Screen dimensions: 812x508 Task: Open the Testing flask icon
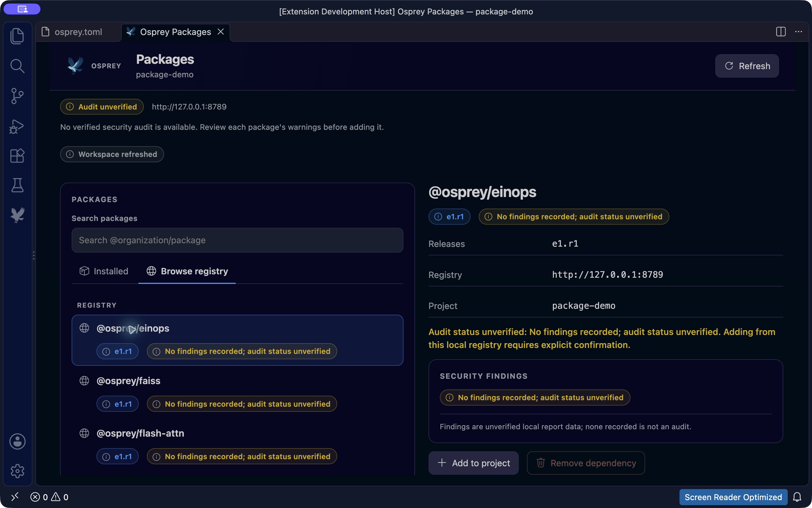tap(17, 185)
